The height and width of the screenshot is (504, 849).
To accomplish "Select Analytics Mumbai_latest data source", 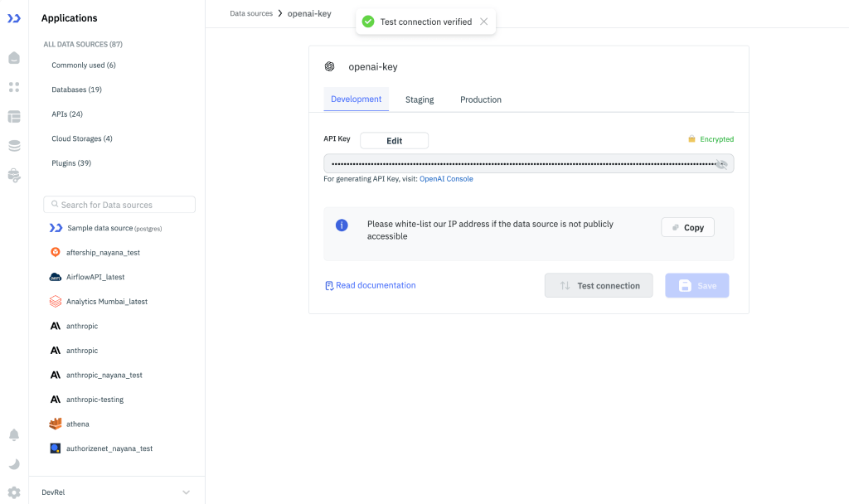I will [x=107, y=302].
